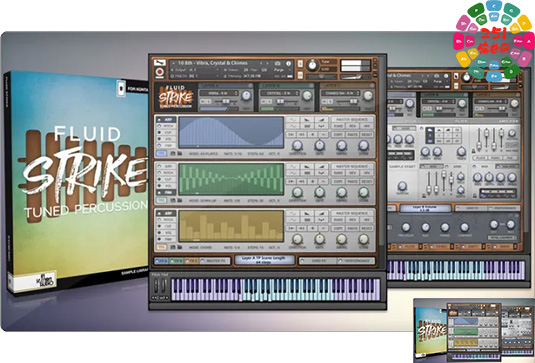Open the MIDI Ch dropdown
535x363 pixels.
196,75
